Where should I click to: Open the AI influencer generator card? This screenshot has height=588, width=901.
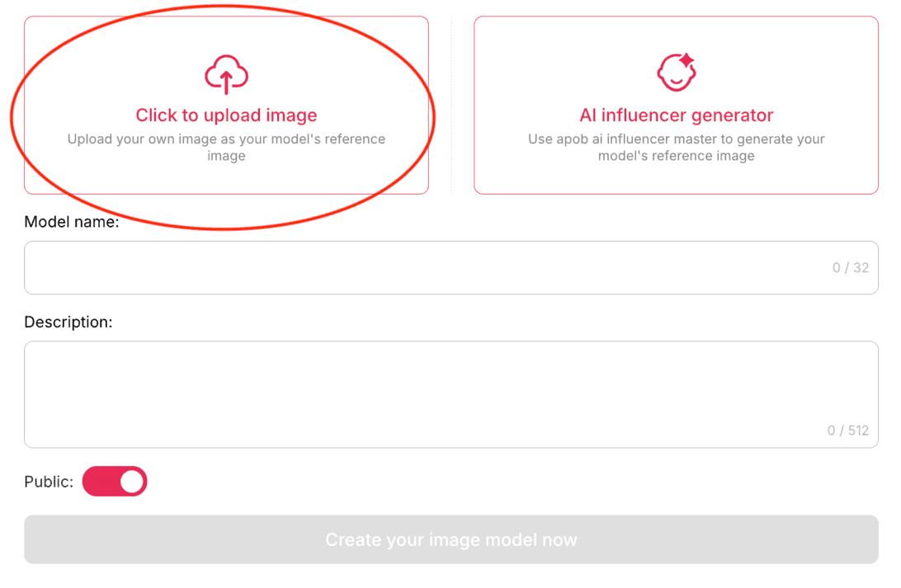(x=675, y=106)
